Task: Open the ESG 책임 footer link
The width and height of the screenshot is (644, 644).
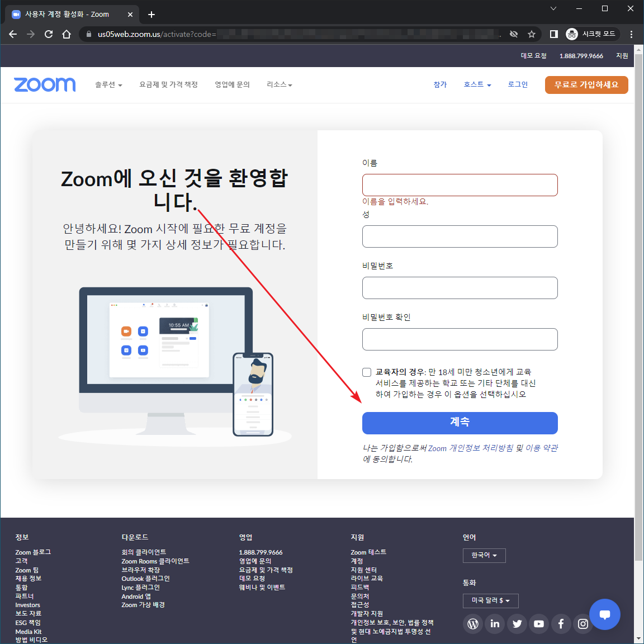Action: coord(28,623)
